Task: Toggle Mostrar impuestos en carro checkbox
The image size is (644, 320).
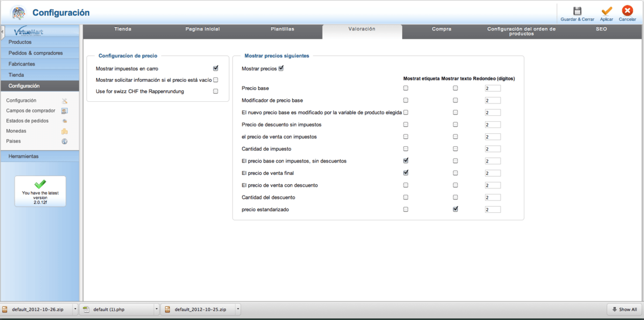Action: 215,68
